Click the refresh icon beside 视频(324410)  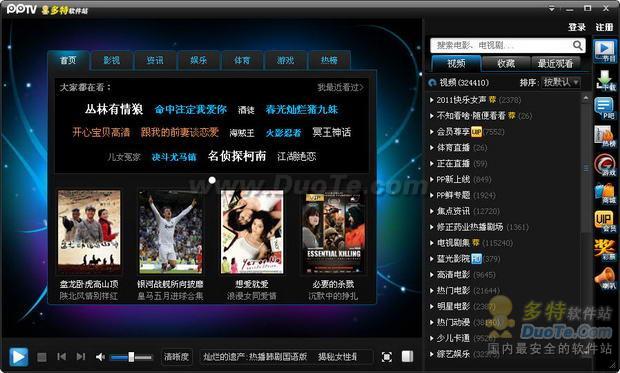pyautogui.click(x=432, y=83)
